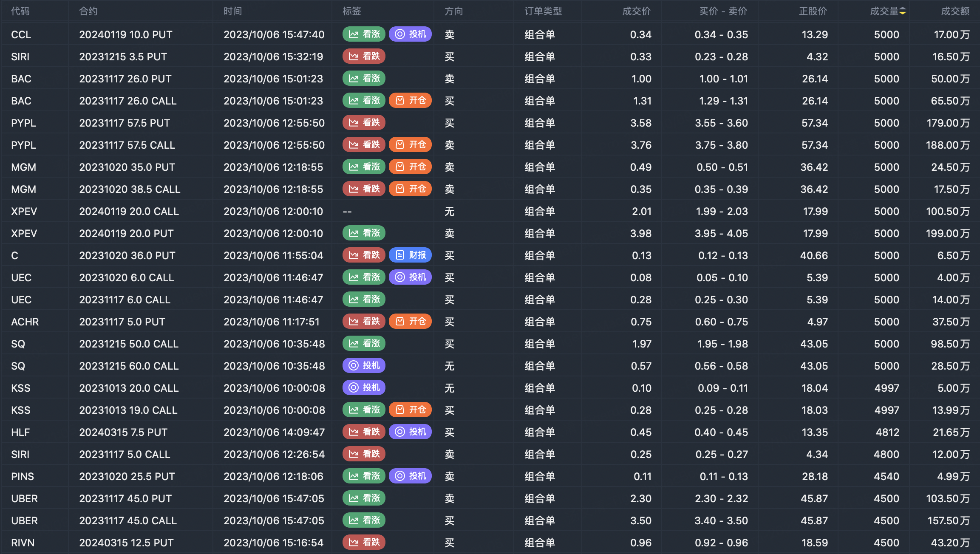Click the 开仓 tag on ACHR row
980x554 pixels.
tap(410, 322)
